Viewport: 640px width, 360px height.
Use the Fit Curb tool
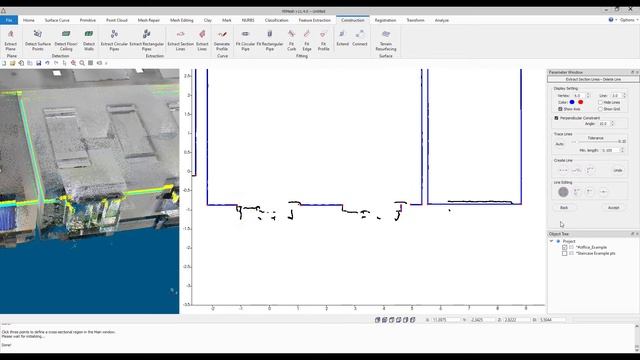pyautogui.click(x=291, y=40)
